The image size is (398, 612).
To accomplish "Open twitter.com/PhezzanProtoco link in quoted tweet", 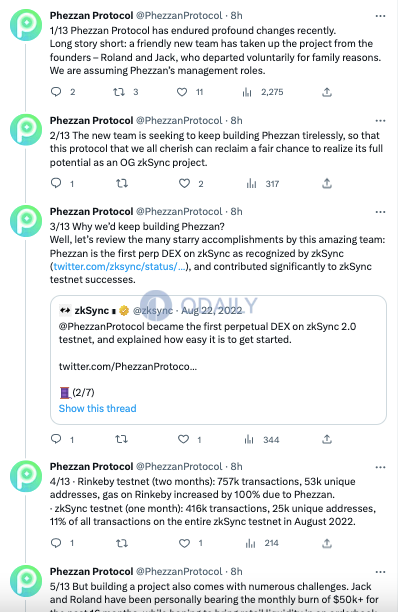I will click(x=128, y=366).
